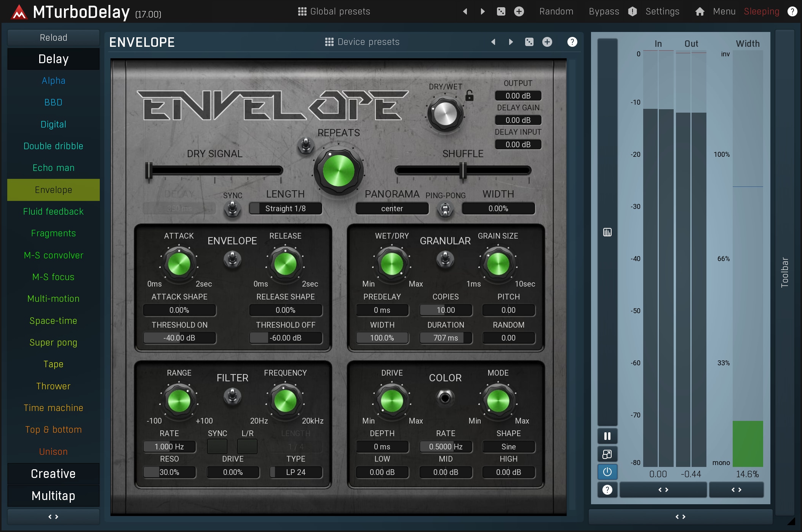Screen dimensions: 802x532
Task: Pause the meters display
Action: [607, 436]
